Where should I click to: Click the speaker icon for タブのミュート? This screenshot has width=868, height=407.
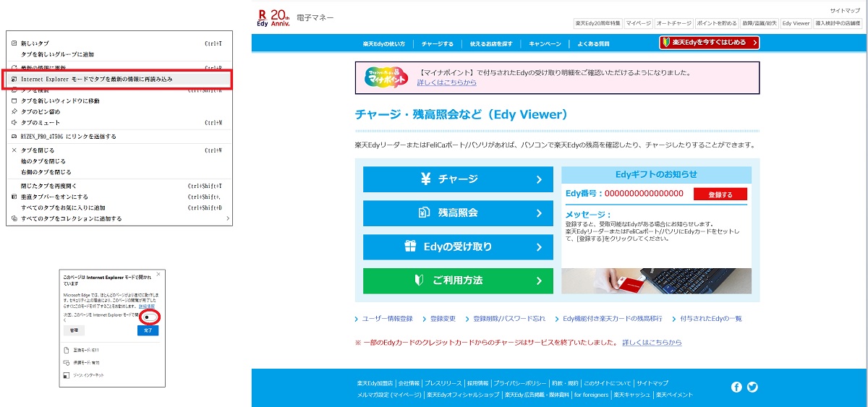click(x=14, y=123)
